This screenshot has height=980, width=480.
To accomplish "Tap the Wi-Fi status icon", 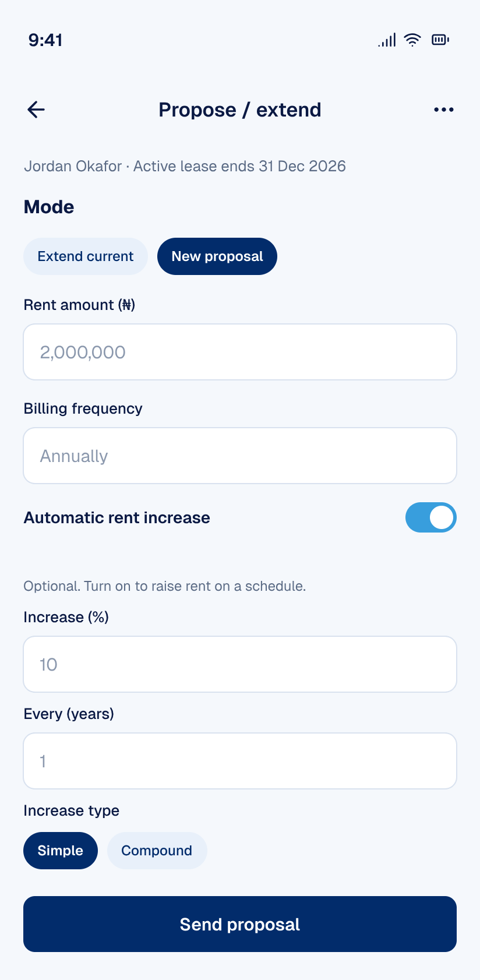I will [412, 40].
